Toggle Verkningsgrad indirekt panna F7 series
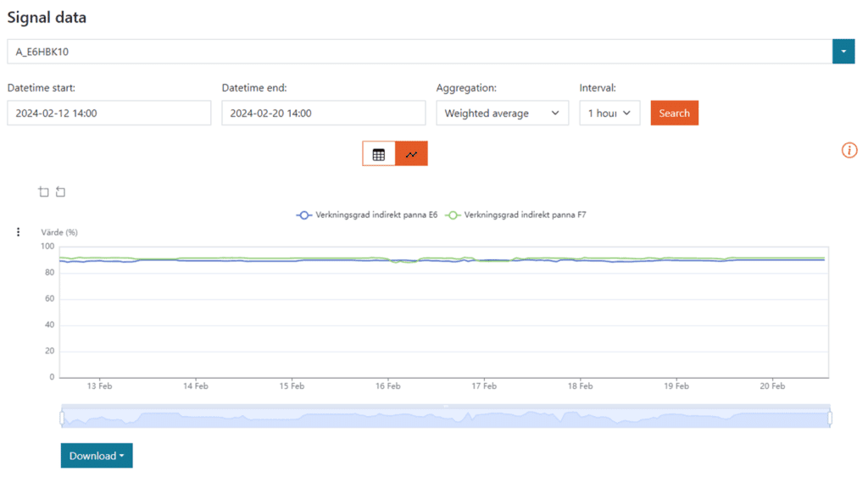The height and width of the screenshot is (477, 868). 516,215
